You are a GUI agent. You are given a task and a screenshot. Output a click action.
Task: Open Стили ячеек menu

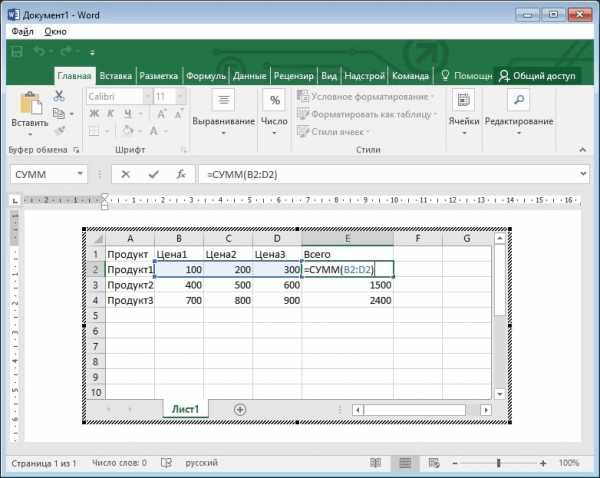coord(333,132)
